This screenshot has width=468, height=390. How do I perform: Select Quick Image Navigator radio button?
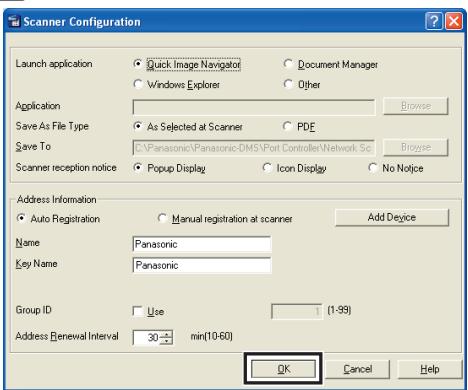click(x=137, y=64)
